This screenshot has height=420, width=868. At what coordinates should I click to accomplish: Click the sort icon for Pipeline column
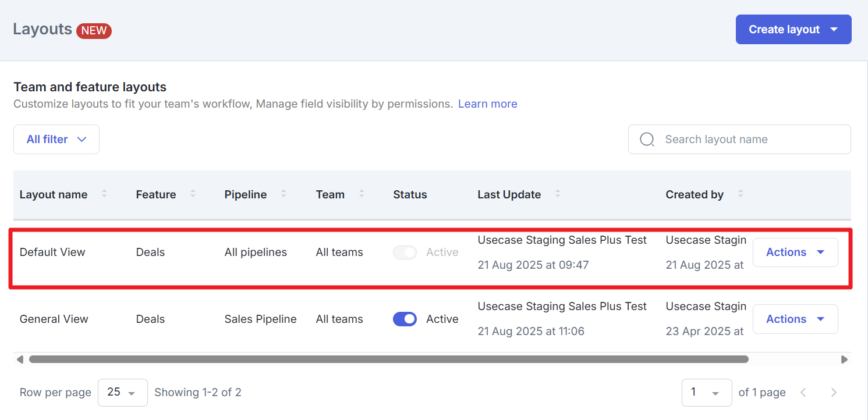pyautogui.click(x=284, y=194)
